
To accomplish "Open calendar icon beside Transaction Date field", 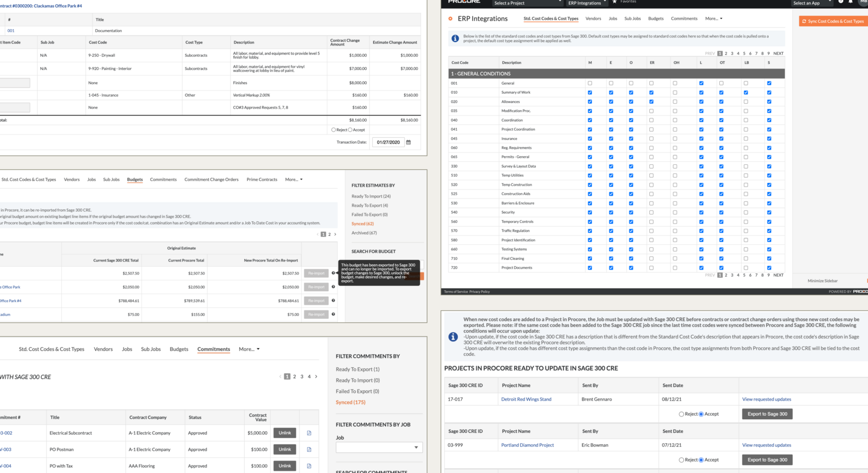I will 409,142.
